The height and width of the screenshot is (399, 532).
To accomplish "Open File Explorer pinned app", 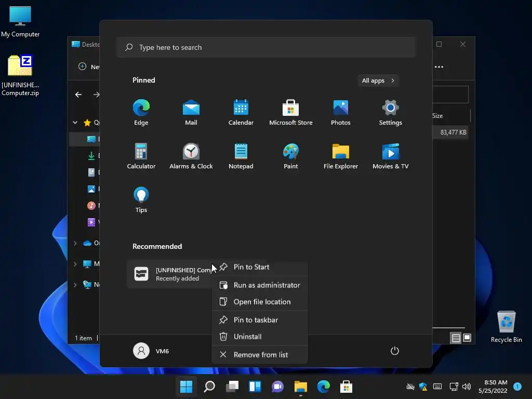I will [341, 156].
